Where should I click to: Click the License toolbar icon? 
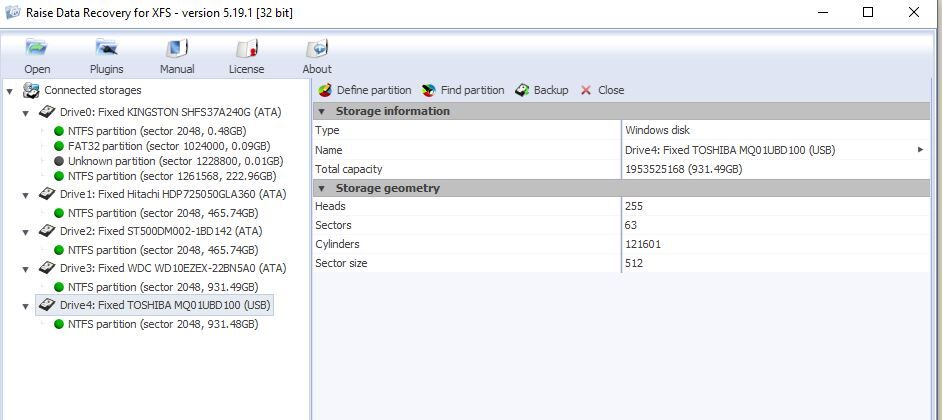click(246, 48)
